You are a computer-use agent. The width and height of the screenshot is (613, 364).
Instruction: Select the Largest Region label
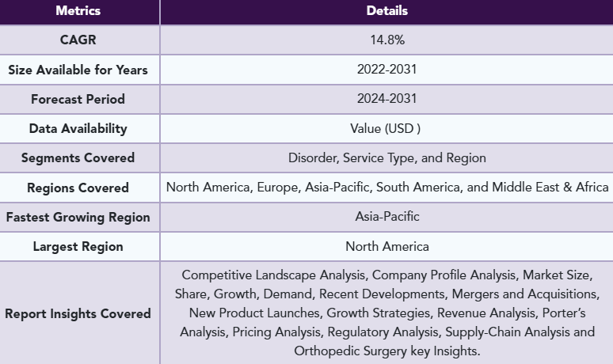click(x=78, y=246)
